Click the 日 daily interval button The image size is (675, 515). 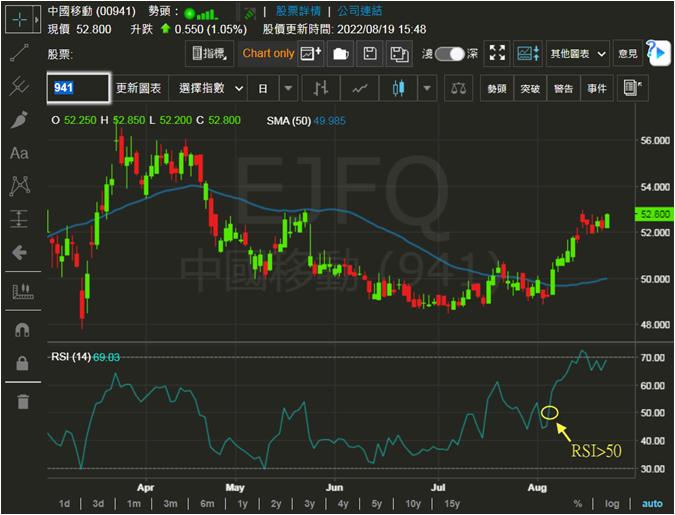[263, 88]
